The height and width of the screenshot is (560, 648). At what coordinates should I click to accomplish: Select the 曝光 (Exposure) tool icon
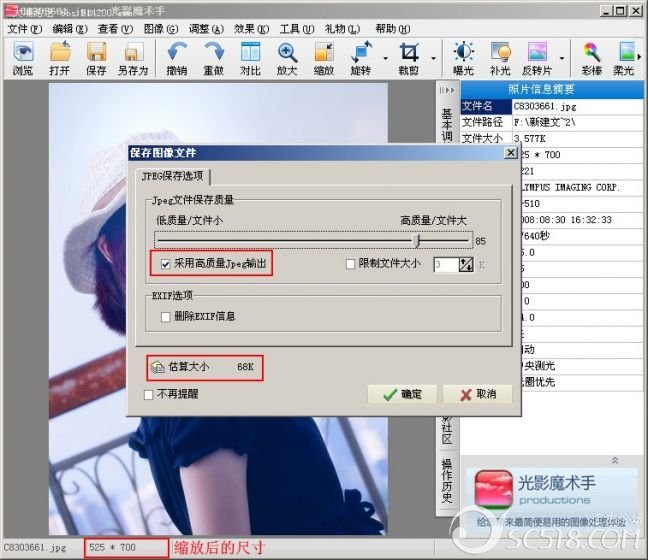pos(464,58)
